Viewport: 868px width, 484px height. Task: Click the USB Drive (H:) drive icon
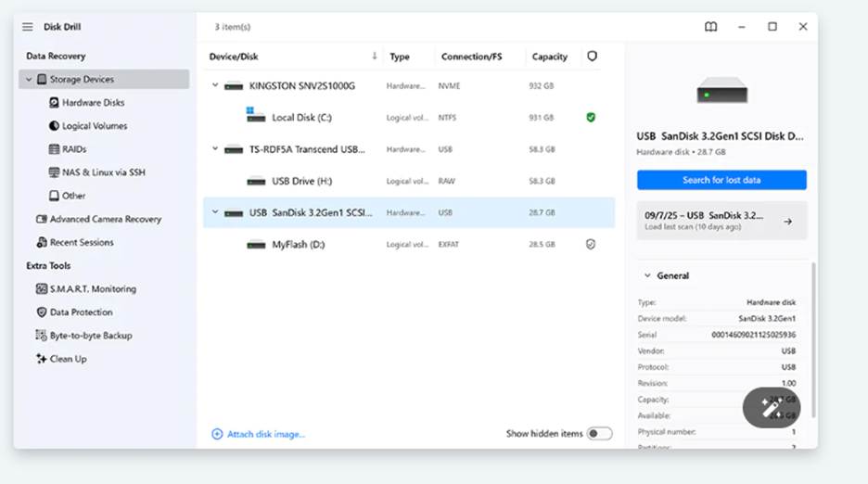pyautogui.click(x=256, y=181)
